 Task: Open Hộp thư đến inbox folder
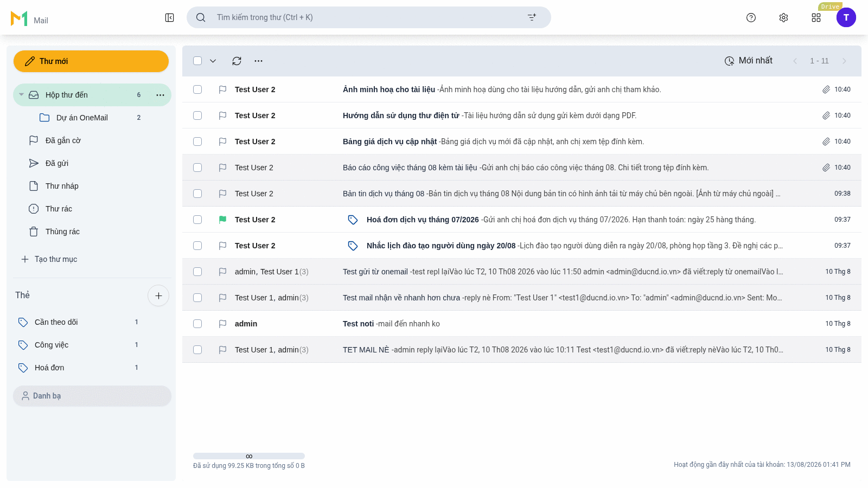point(92,95)
